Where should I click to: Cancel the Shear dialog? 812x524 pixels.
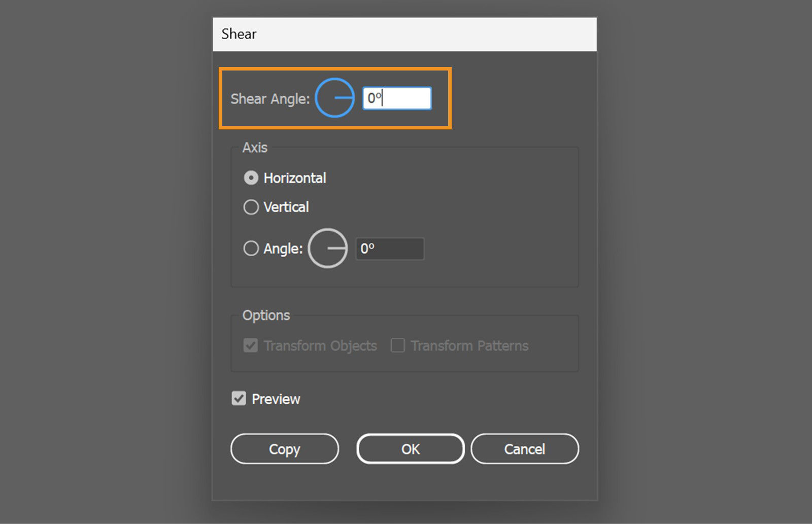(x=525, y=448)
